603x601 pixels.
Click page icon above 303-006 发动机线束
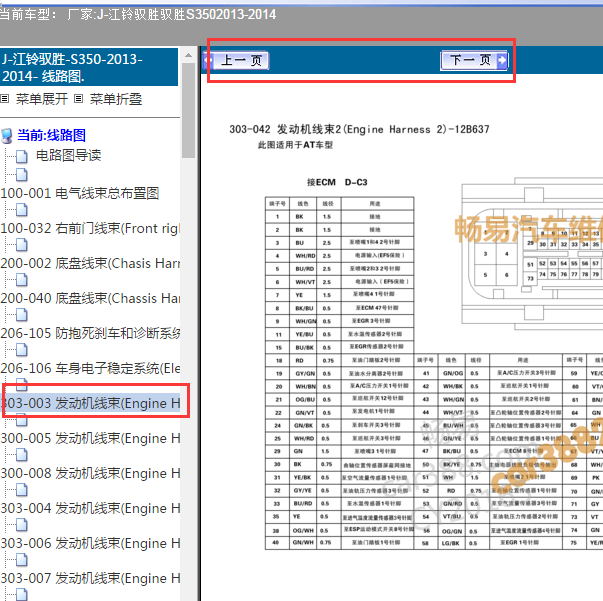[22, 524]
